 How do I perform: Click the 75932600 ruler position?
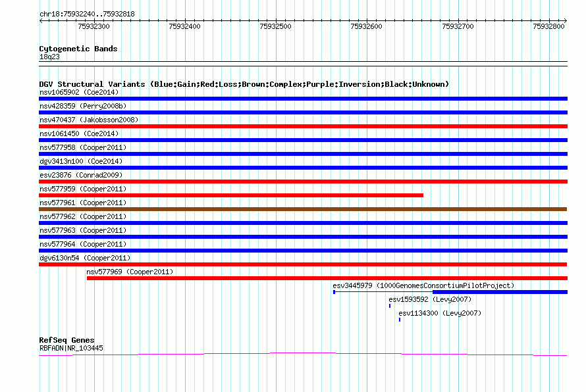(x=366, y=26)
